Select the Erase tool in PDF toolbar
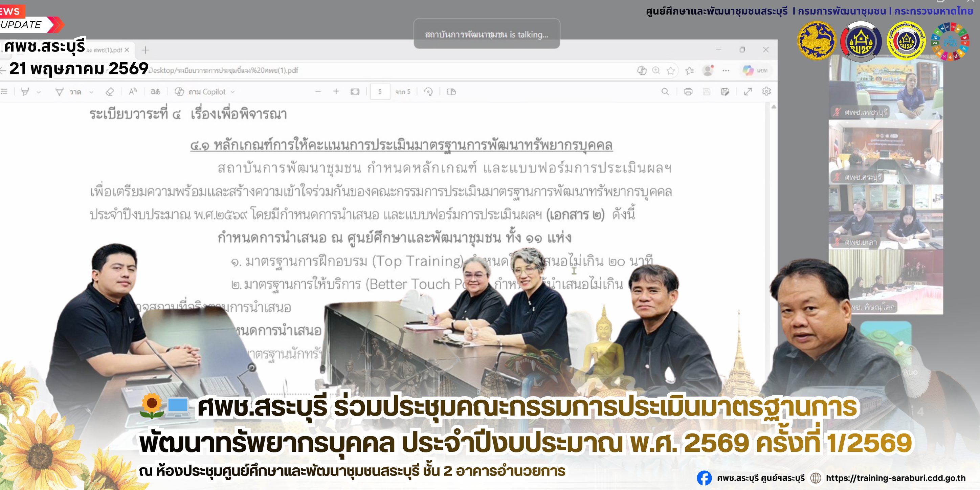The width and height of the screenshot is (980, 490). click(110, 92)
